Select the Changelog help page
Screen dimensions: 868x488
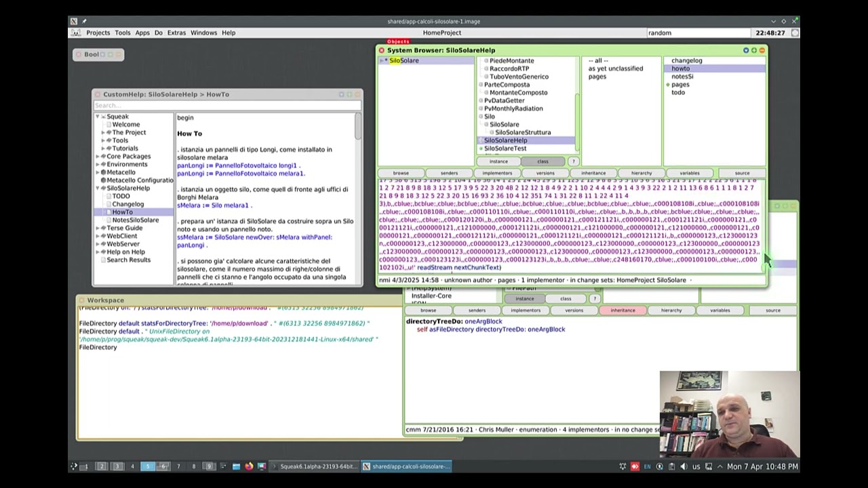point(127,204)
